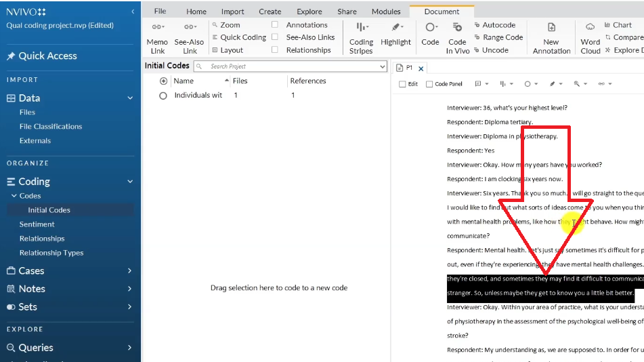The height and width of the screenshot is (362, 644).
Task: Tick the See-Also Links checkbox
Action: coord(275,37)
